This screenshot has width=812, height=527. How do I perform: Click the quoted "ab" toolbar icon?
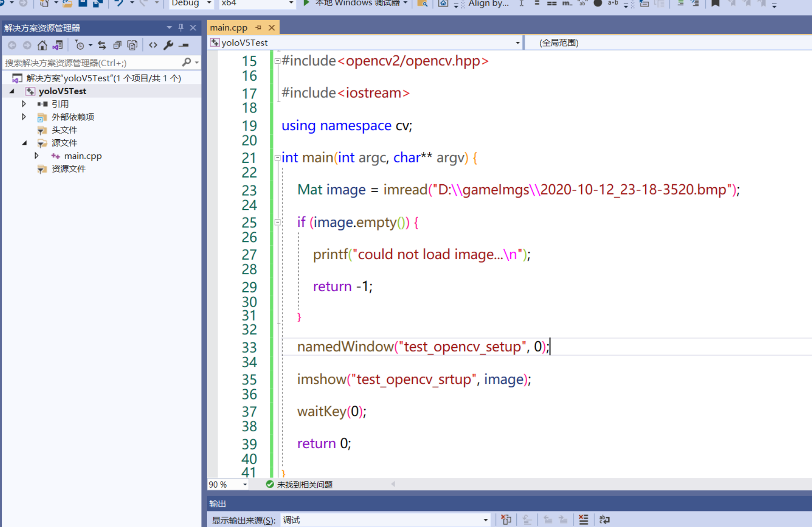[582, 3]
